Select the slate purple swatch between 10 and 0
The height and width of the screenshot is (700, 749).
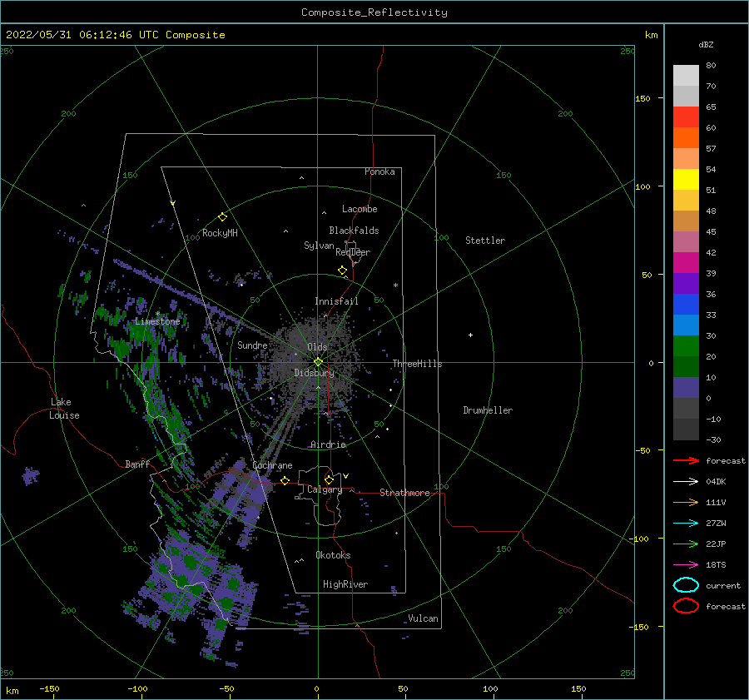coord(686,388)
